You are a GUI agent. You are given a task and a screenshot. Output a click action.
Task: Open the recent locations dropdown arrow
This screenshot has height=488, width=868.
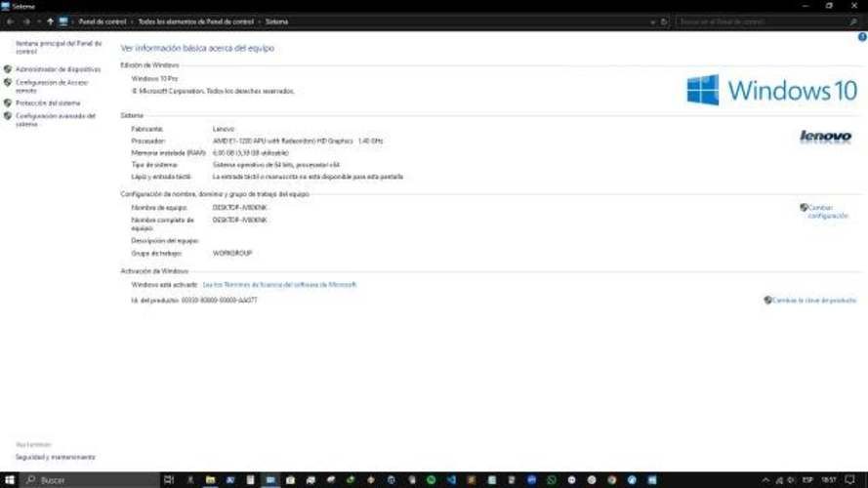click(x=38, y=20)
